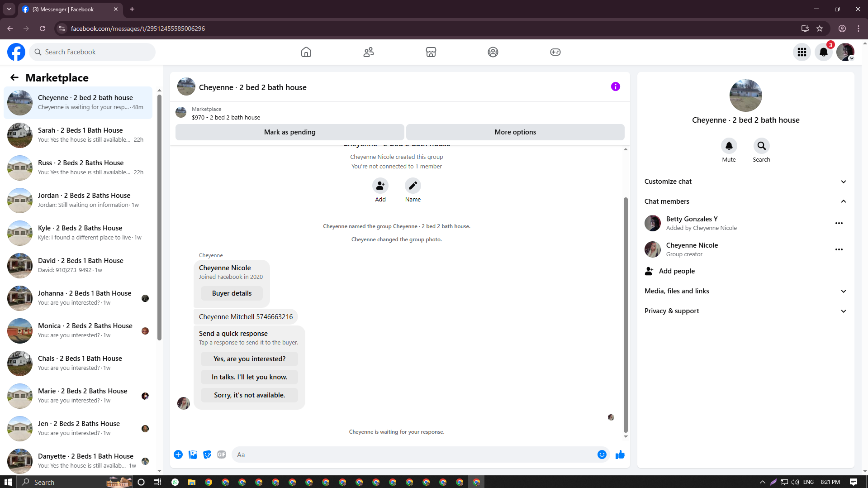Click the conversation list scrollbar
The image size is (868, 488).
[x=159, y=217]
